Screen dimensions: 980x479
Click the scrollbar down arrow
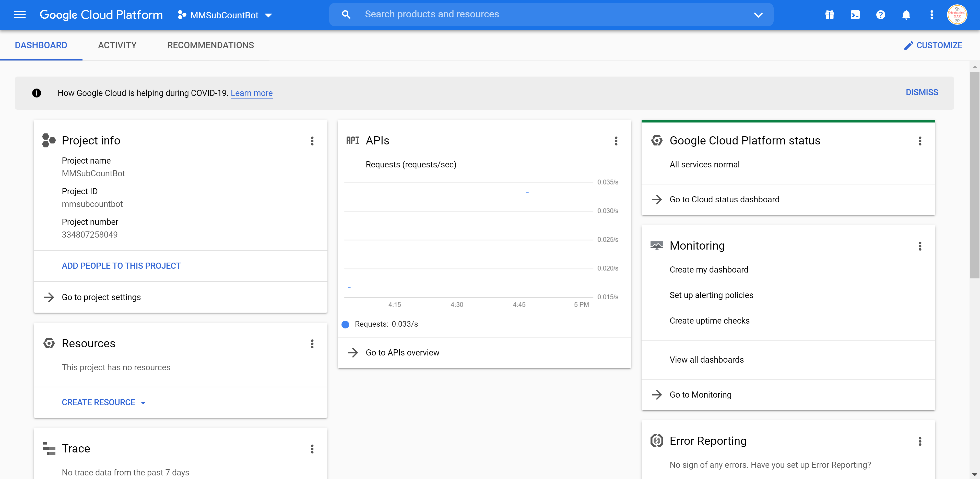point(974,475)
